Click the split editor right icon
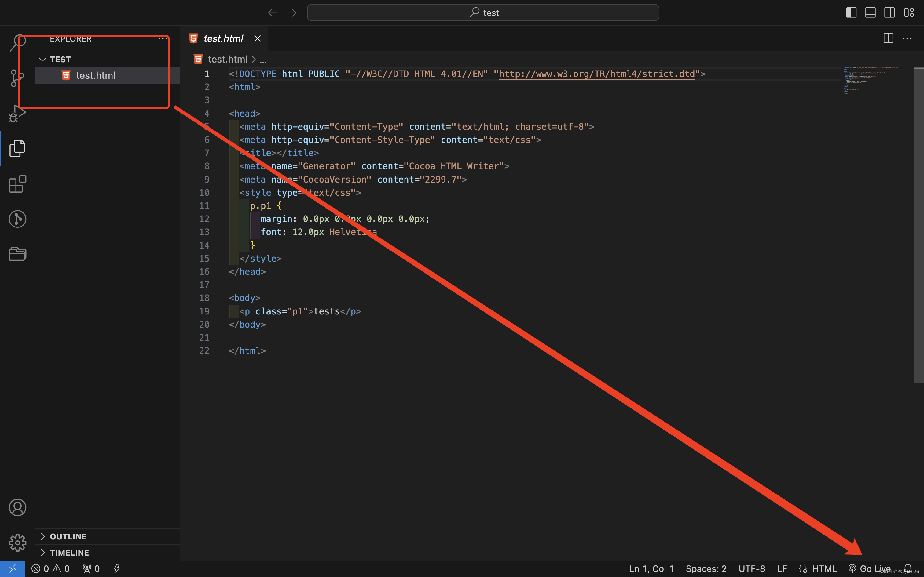924x577 pixels. click(888, 38)
